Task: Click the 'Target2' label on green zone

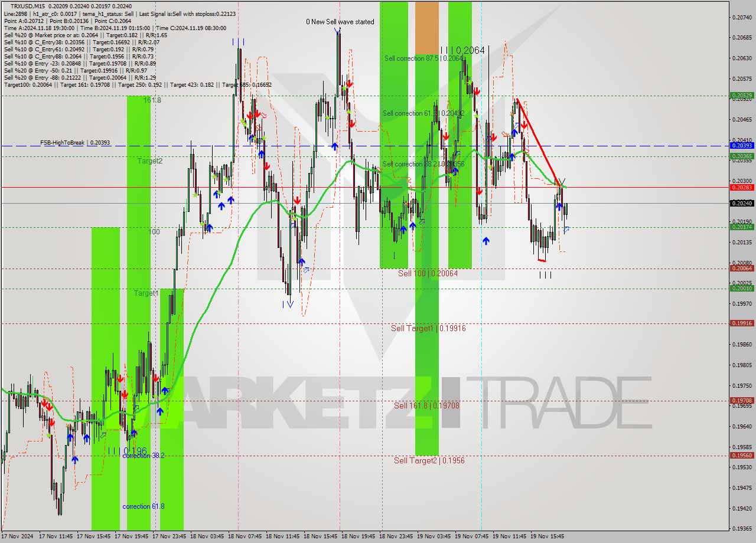Action: [150, 161]
